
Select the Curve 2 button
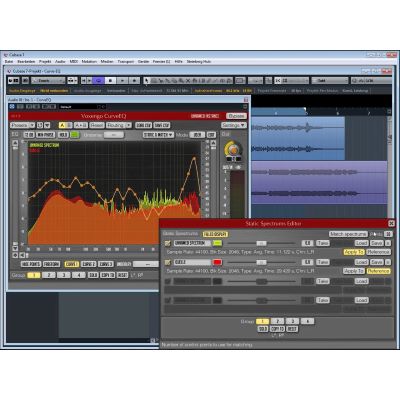(x=89, y=264)
